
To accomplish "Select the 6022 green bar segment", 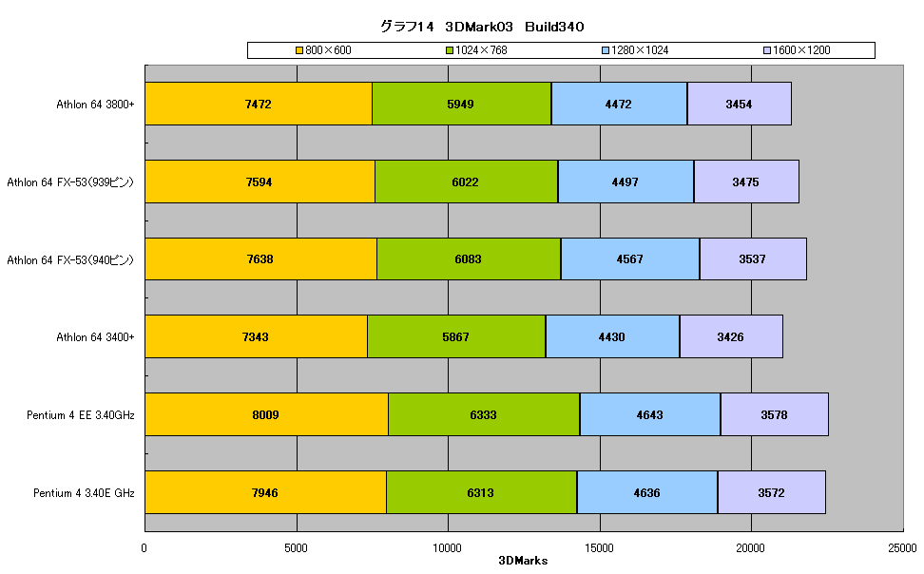I will coord(466,182).
